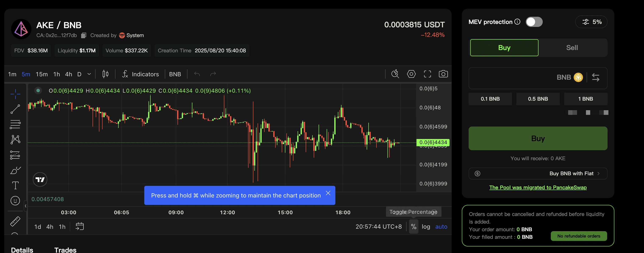Screen dimensions: 644x253
Task: Select the Text annotation tool
Action: (15, 185)
